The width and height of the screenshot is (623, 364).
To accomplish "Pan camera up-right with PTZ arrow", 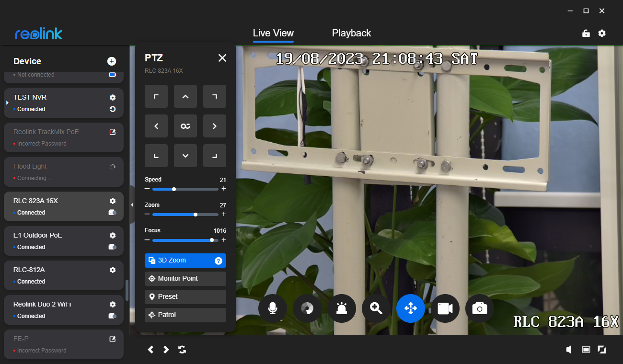I will (215, 97).
